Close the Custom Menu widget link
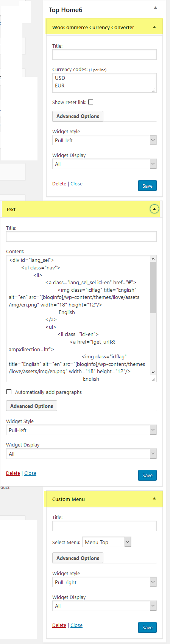 [x=76, y=625]
